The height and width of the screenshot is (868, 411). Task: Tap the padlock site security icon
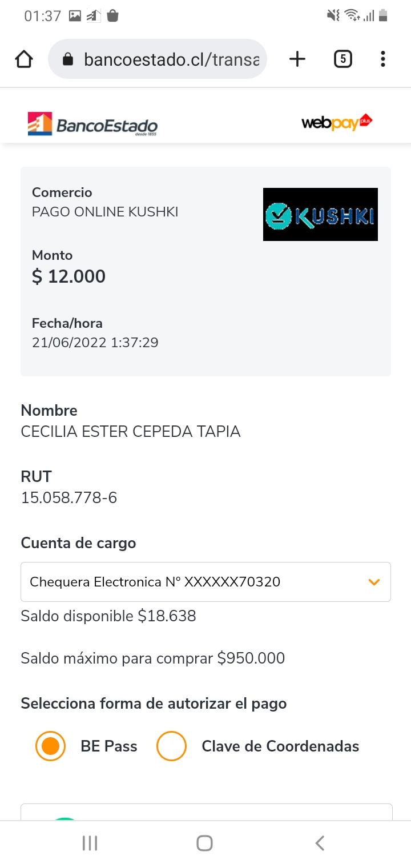click(68, 59)
